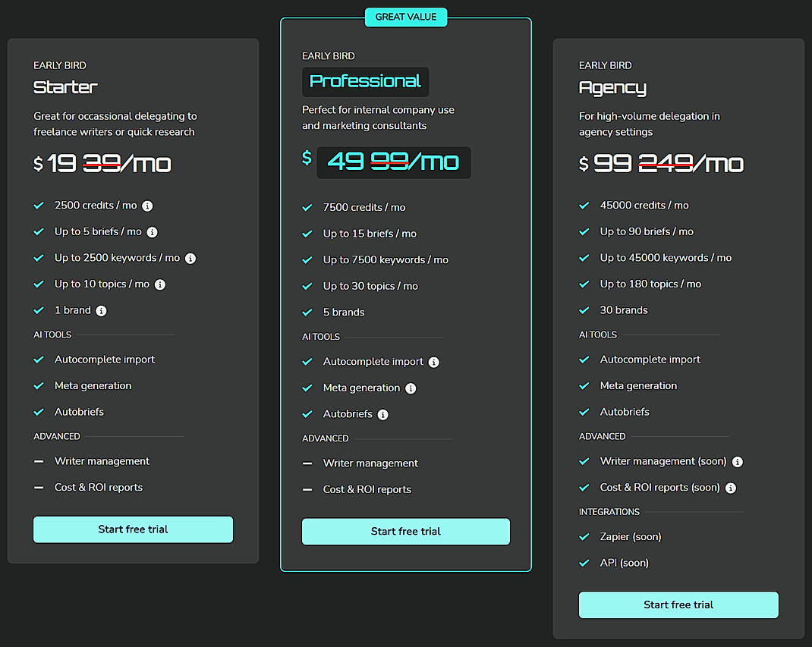
Task: Select the "Professional" plan title
Action: pyautogui.click(x=365, y=81)
